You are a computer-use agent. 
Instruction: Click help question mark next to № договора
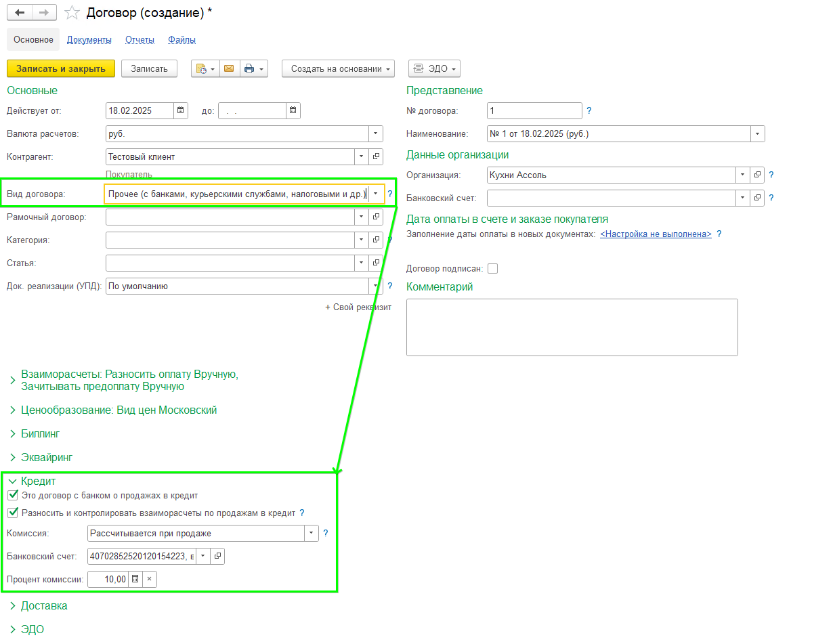[x=589, y=110]
